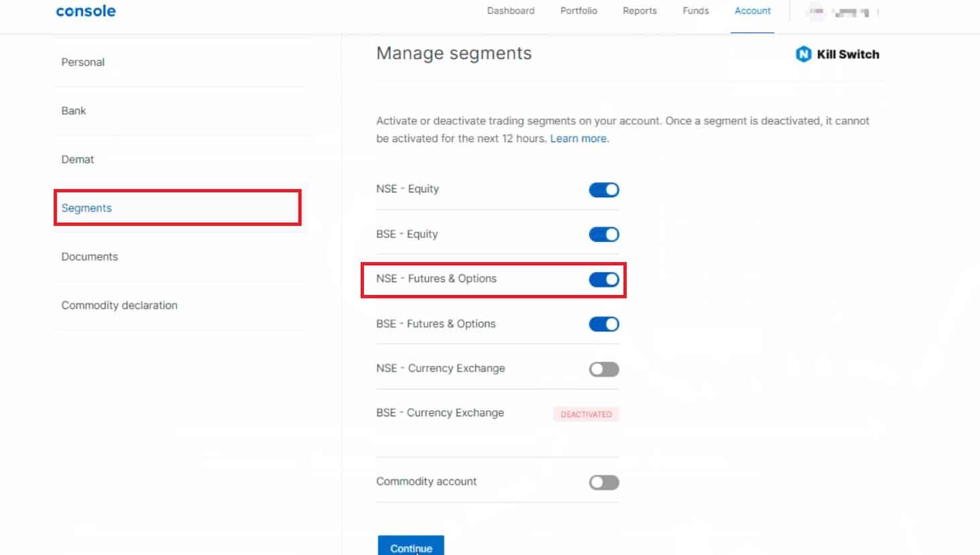Open Personal in the sidebar
Viewport: 980px width, 555px height.
coord(181,62)
